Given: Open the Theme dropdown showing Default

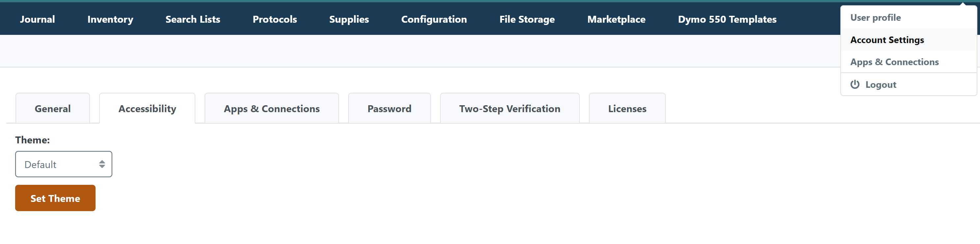Looking at the screenshot, I should (x=64, y=164).
